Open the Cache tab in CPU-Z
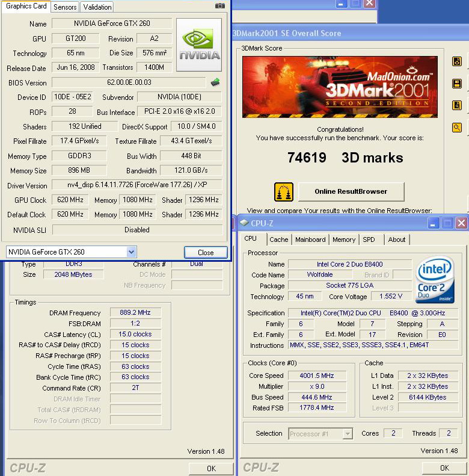 point(279,240)
